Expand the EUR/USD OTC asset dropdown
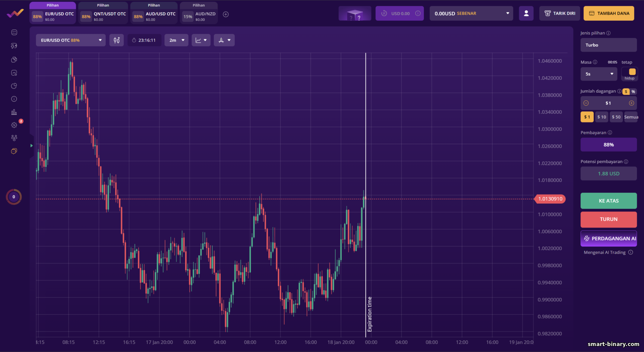644x352 pixels. coord(71,40)
